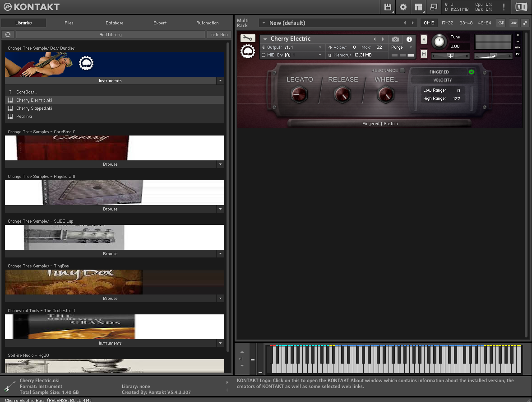Adjust the instrument volume slider

tap(493, 56)
